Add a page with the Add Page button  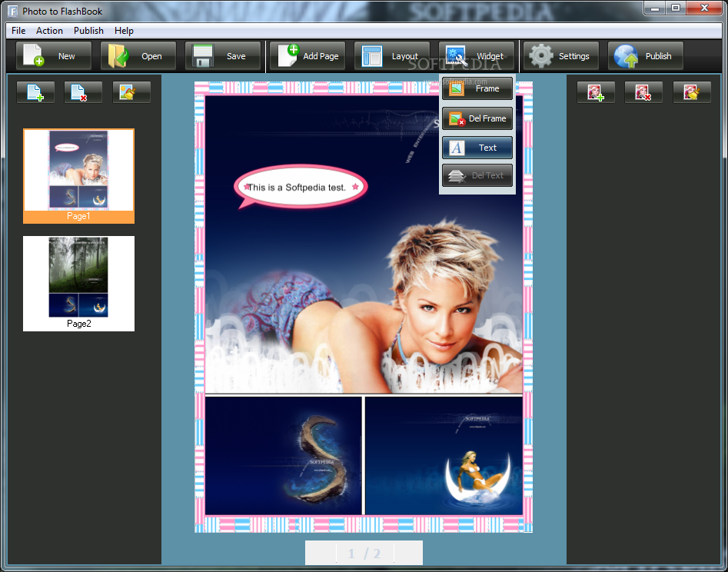click(x=307, y=56)
